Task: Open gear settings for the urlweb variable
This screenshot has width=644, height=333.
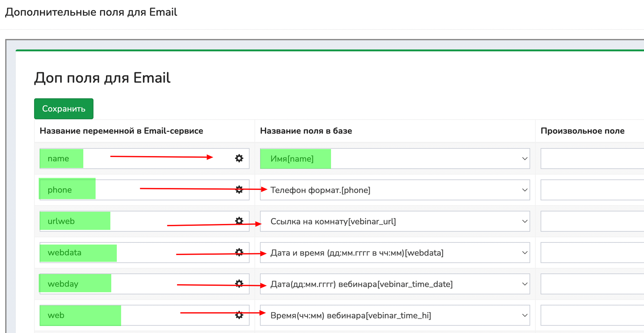Action: [x=239, y=221]
